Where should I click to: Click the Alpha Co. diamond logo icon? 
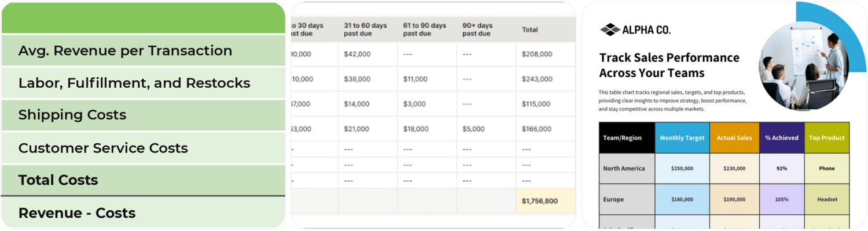point(610,29)
